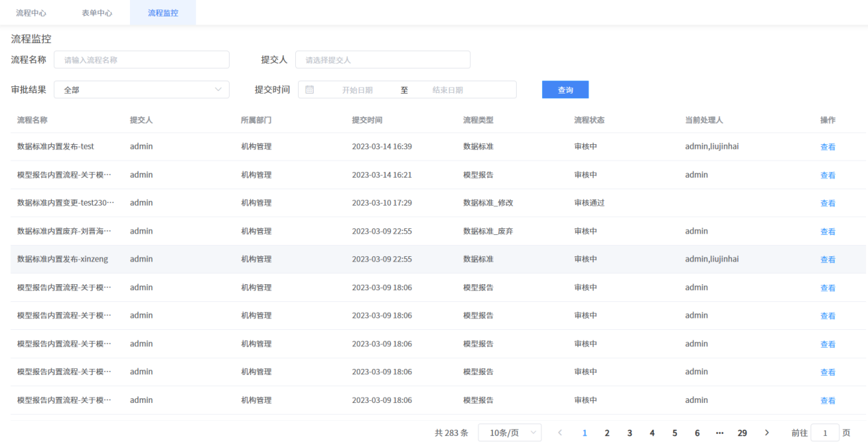
Task: Click 查看 for the 审核通过 row
Action: [828, 203]
